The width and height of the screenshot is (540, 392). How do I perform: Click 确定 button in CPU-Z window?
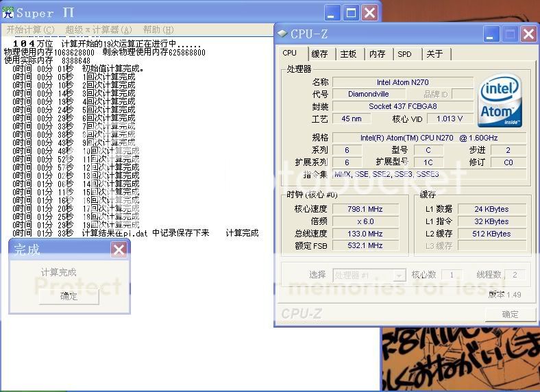click(x=510, y=314)
